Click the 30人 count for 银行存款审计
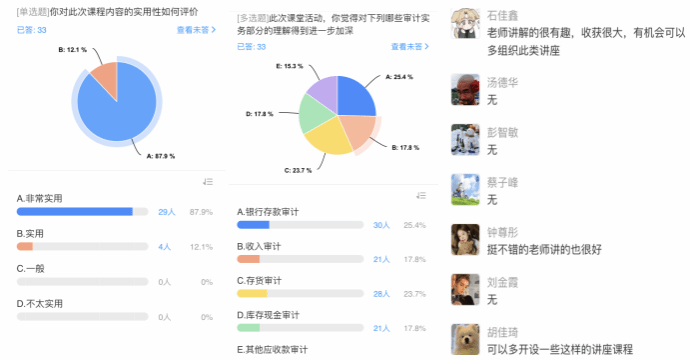The width and height of the screenshot is (690, 360). pos(382,225)
